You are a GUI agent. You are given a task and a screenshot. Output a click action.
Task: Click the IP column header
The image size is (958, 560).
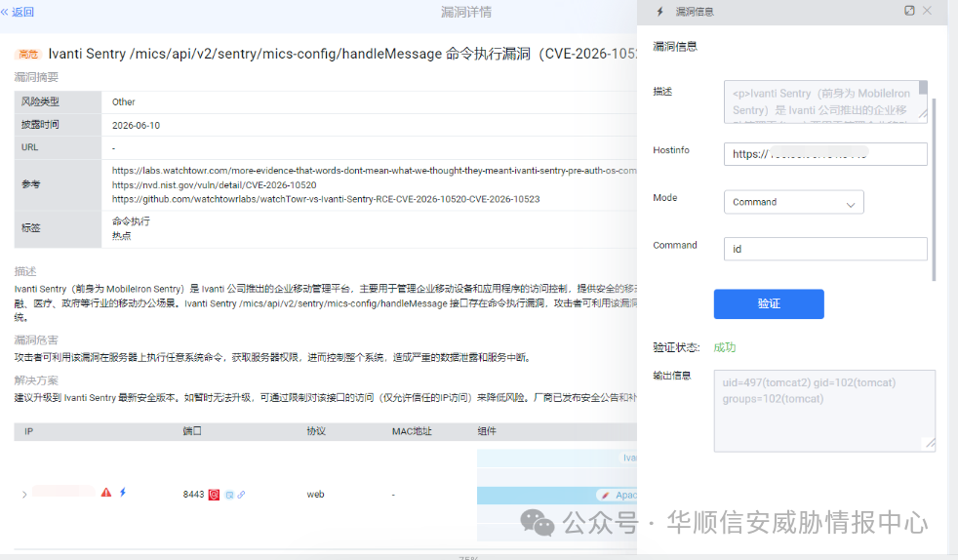[28, 431]
